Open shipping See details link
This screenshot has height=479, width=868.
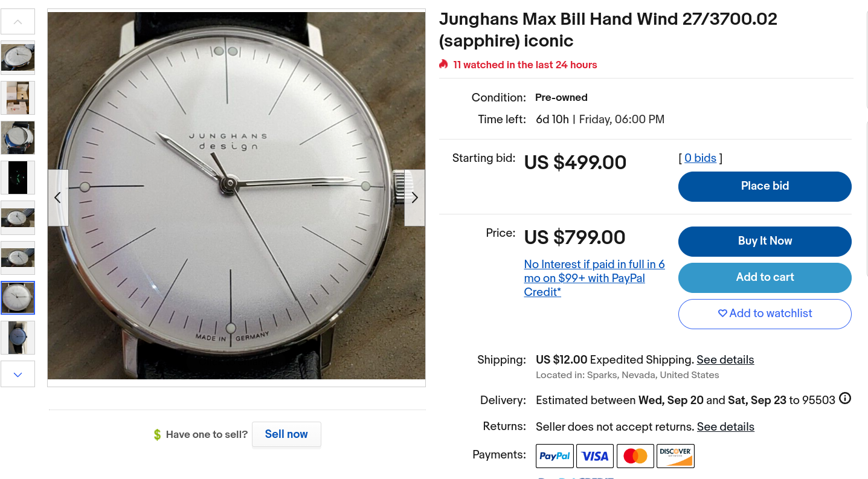725,360
